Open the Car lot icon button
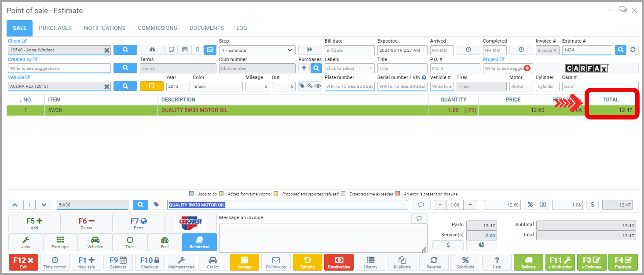Image resolution: width=644 pixels, height=275 pixels. [212, 262]
